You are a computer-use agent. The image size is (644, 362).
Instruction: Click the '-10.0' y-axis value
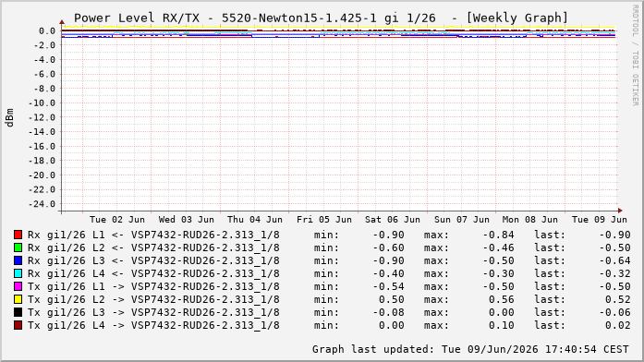click(42, 103)
